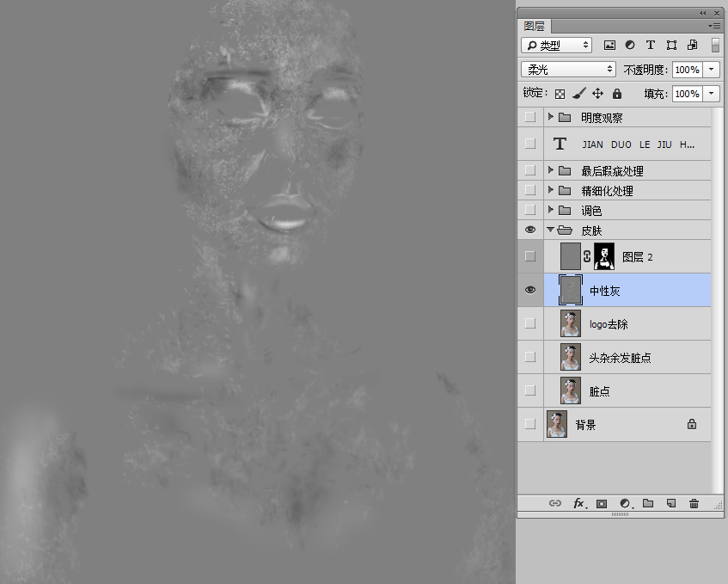The width and height of the screenshot is (728, 584).
Task: Expand the 调色 group
Action: 551,210
